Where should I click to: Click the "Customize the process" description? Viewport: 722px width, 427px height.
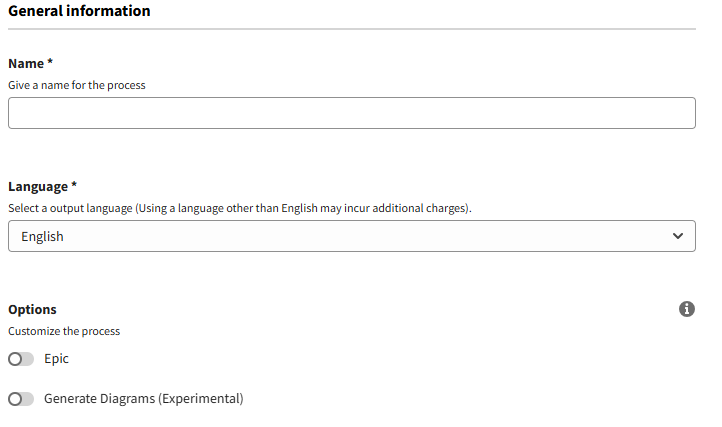[x=64, y=331]
